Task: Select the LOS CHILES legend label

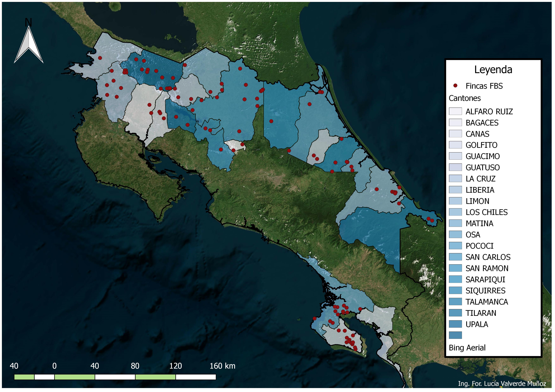Action: (x=487, y=212)
